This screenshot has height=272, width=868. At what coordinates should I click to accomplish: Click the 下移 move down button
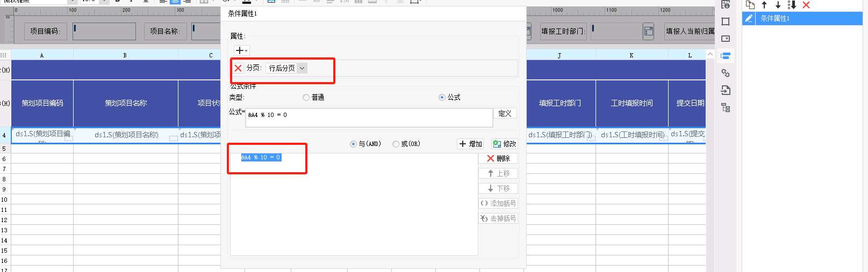(x=498, y=188)
